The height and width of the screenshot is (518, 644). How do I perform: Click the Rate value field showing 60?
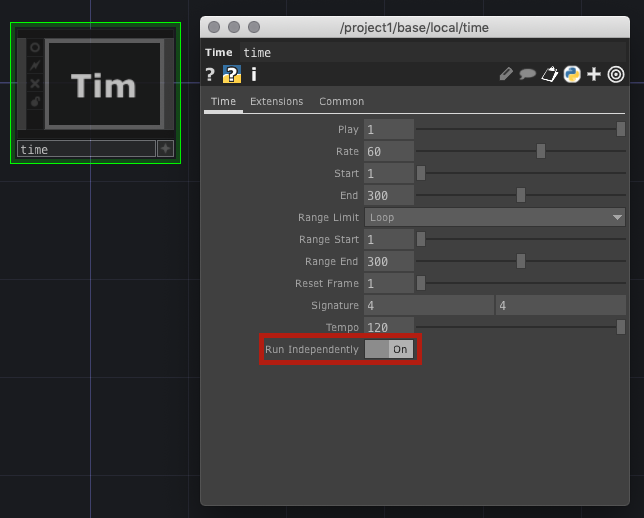click(x=389, y=152)
